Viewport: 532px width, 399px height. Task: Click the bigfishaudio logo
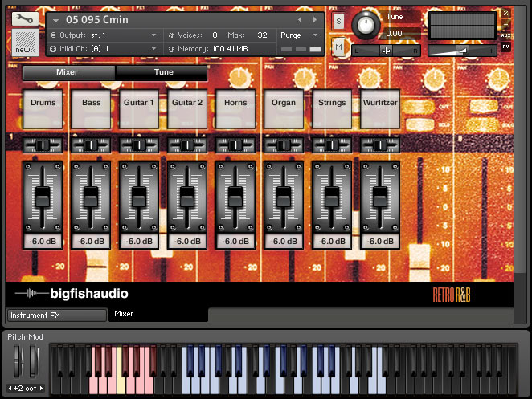click(x=72, y=294)
